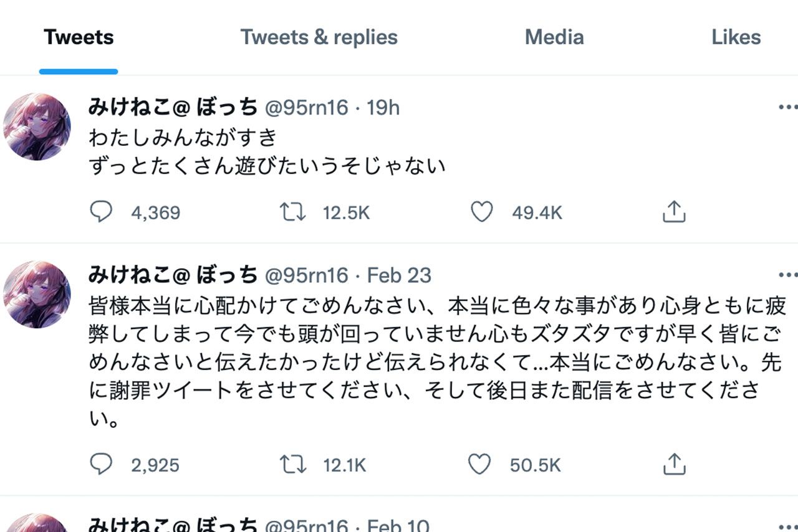Retweet the top tweet with 12.5K retweets

[x=293, y=212]
